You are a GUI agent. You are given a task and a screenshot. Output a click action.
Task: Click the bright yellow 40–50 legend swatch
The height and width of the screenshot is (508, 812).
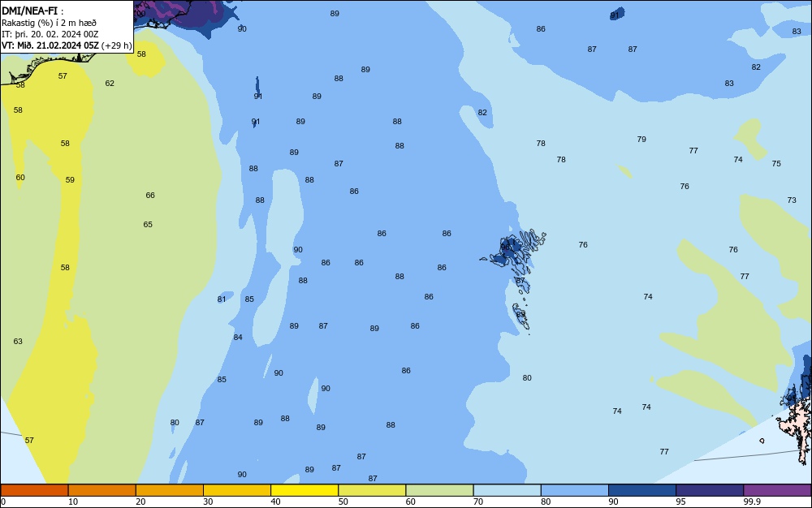coord(304,490)
